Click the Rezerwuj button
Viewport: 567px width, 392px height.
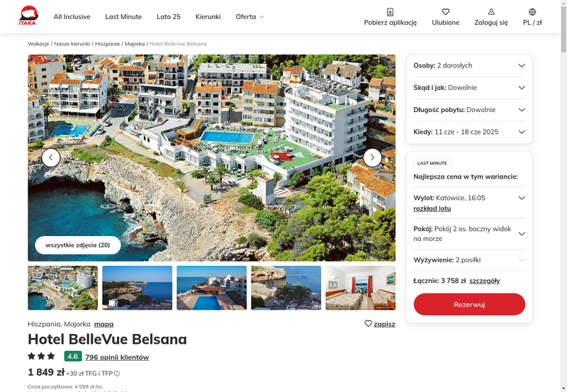pos(469,305)
